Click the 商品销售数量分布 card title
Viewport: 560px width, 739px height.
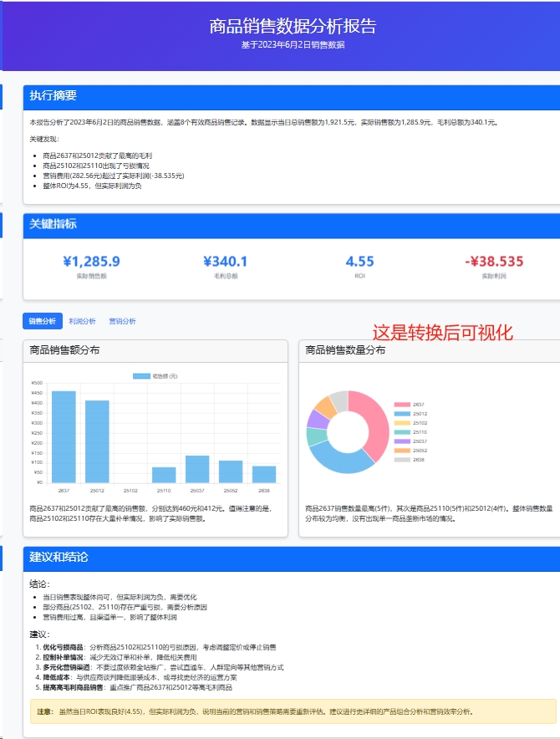(x=345, y=350)
